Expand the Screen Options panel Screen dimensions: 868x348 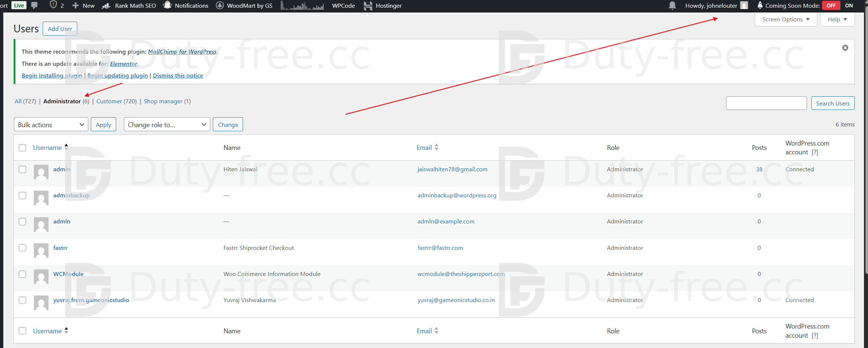point(786,19)
